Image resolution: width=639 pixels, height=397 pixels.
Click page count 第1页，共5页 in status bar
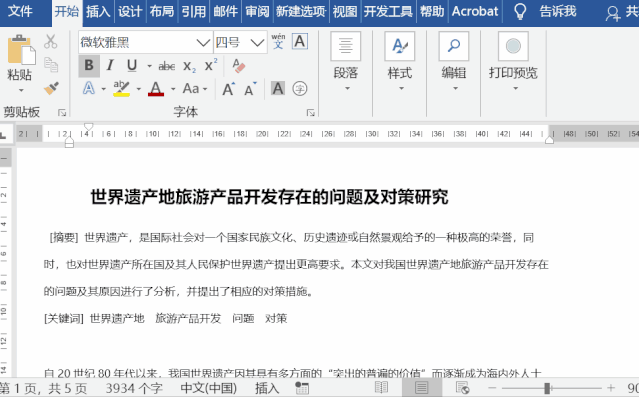pos(44,388)
